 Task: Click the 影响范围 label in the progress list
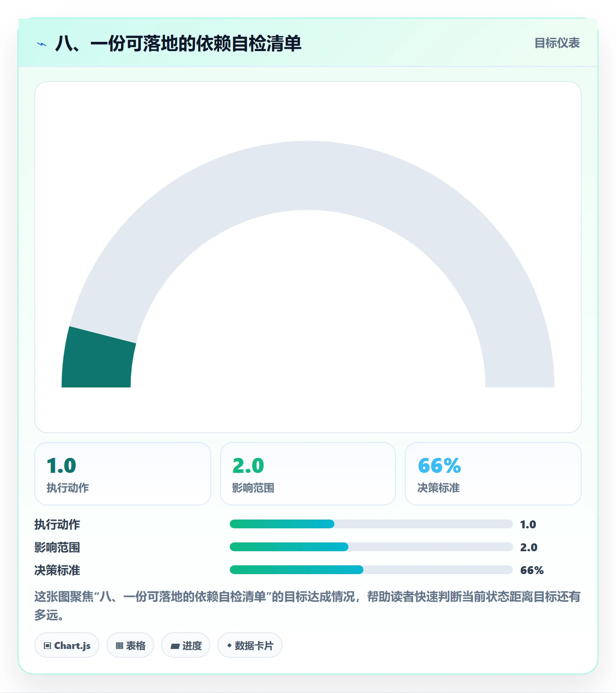tap(57, 547)
